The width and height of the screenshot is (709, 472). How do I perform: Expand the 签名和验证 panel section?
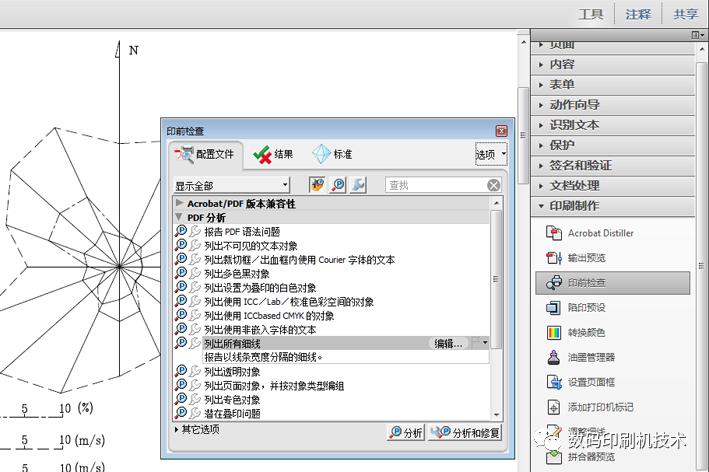click(613, 165)
